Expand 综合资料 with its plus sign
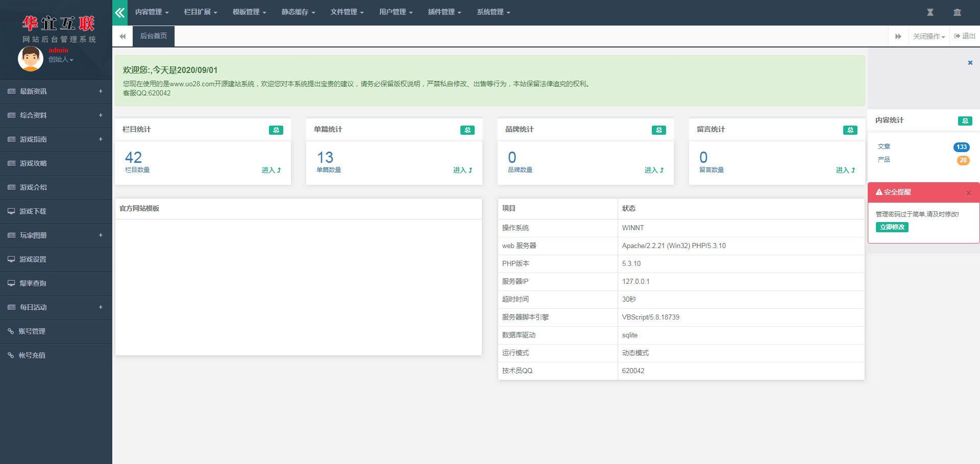980x464 pixels. (x=101, y=115)
